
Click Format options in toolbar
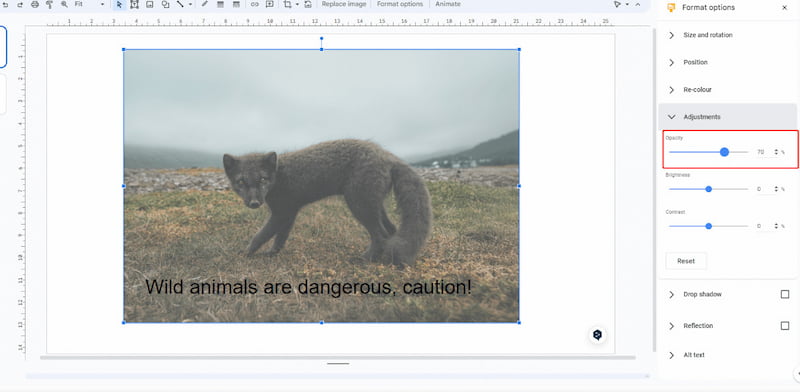[x=400, y=4]
